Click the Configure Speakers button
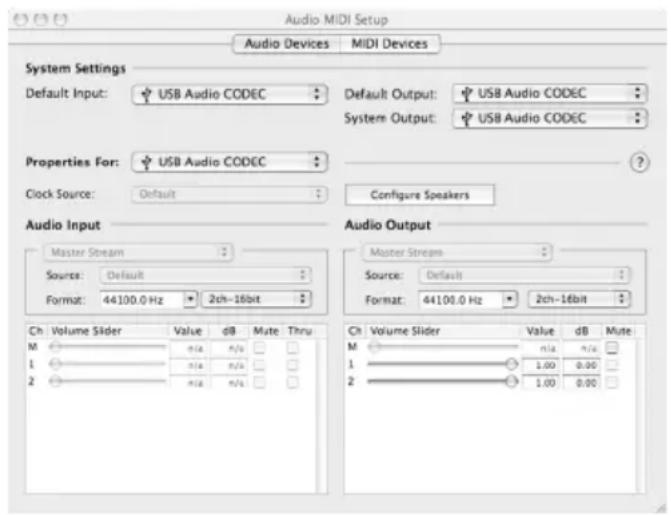Screen dimensions: 671x515 (420, 195)
